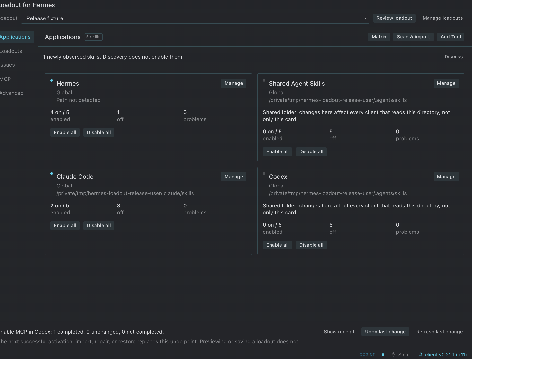Click Manage on the Codex card
542x392 pixels.
(x=446, y=177)
